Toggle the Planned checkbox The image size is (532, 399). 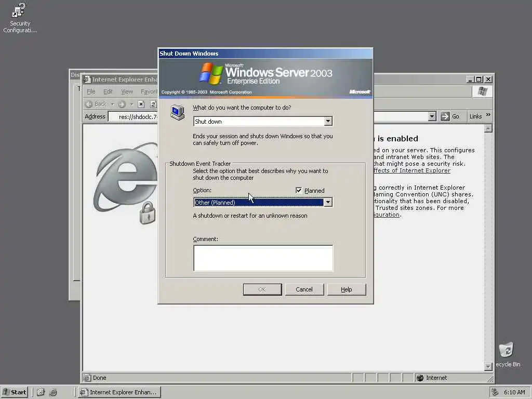click(299, 190)
